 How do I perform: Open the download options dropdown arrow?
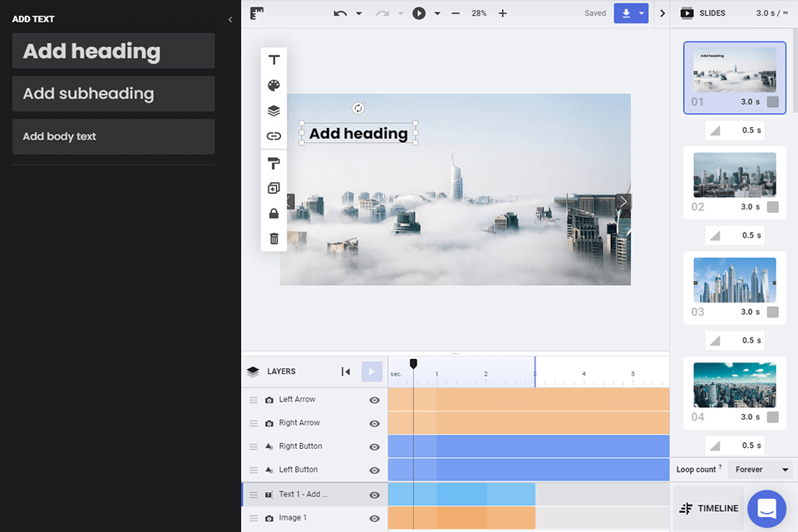[642, 13]
